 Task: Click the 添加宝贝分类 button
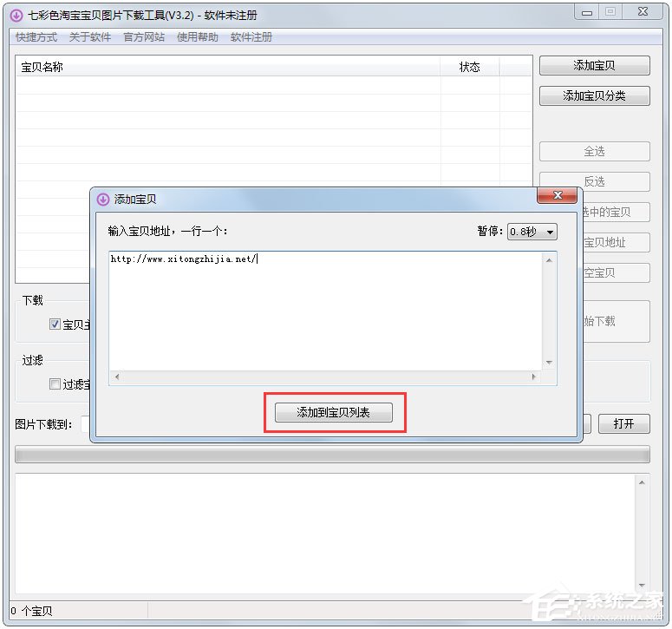pos(594,95)
